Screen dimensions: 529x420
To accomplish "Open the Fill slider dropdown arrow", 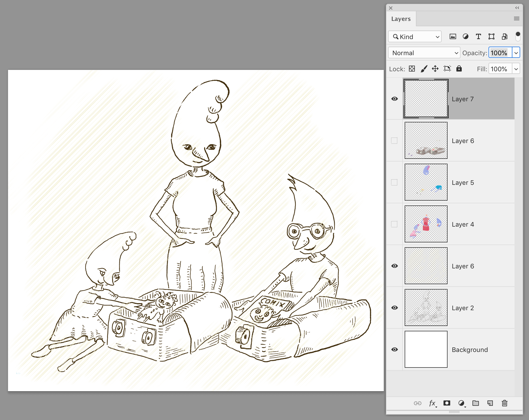I will (x=516, y=69).
